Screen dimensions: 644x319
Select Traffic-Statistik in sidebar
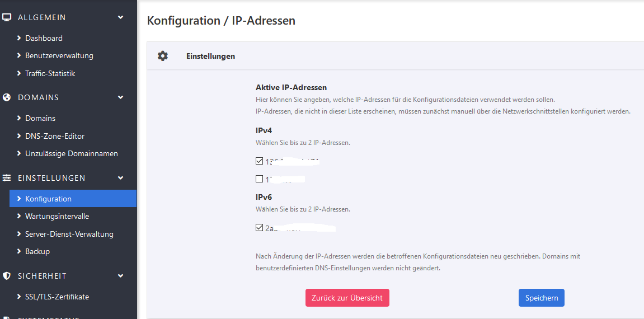pyautogui.click(x=50, y=73)
